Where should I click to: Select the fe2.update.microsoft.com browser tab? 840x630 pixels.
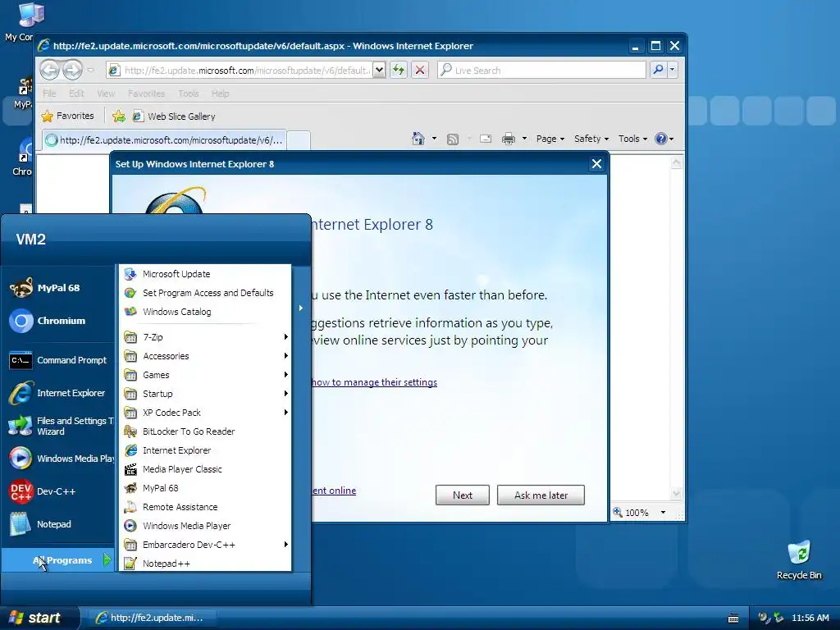coord(164,139)
